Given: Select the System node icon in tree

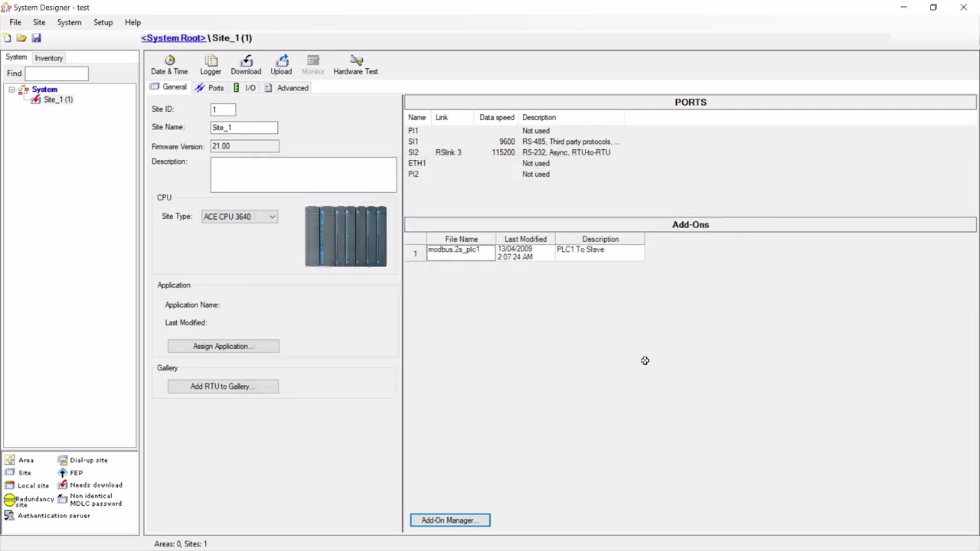Looking at the screenshot, I should point(24,90).
